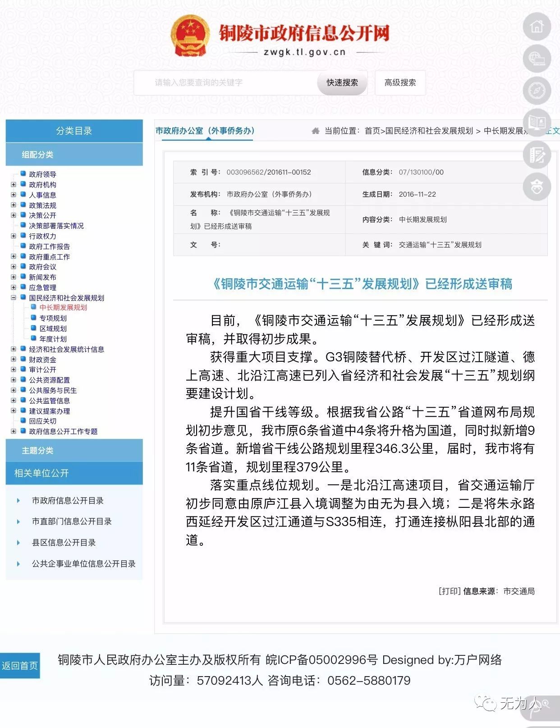Click the 返回首页 button

pos(20,665)
